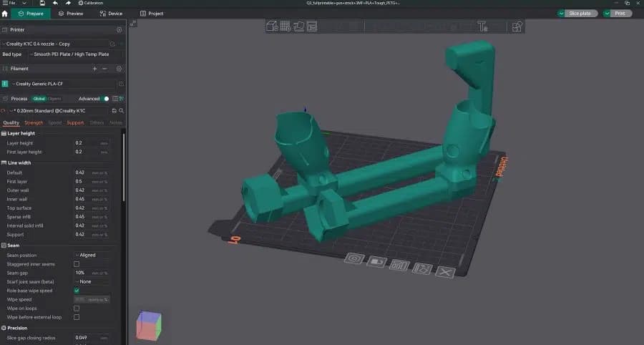Enable Wipe on loops checkbox
Screen dimensions: 644x345
[77, 308]
